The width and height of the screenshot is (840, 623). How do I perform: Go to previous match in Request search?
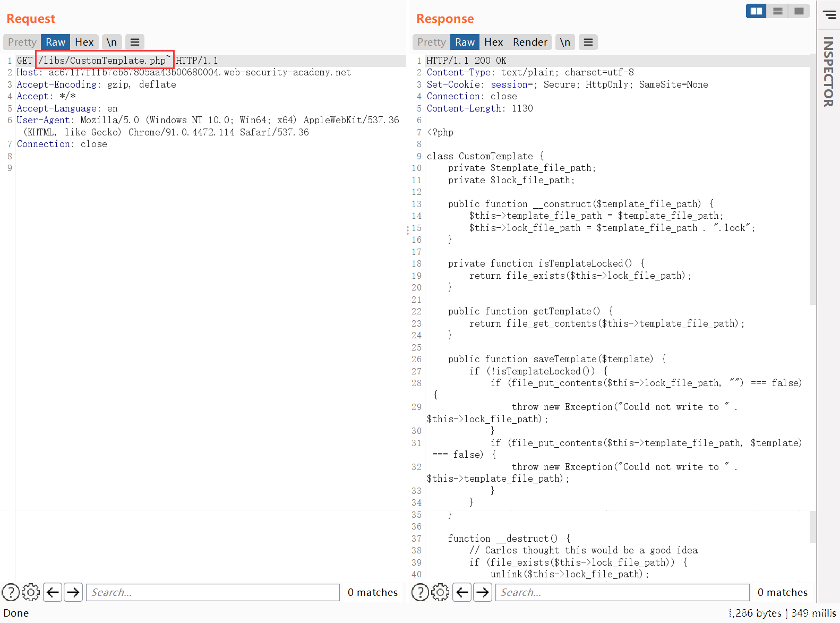[x=53, y=592]
